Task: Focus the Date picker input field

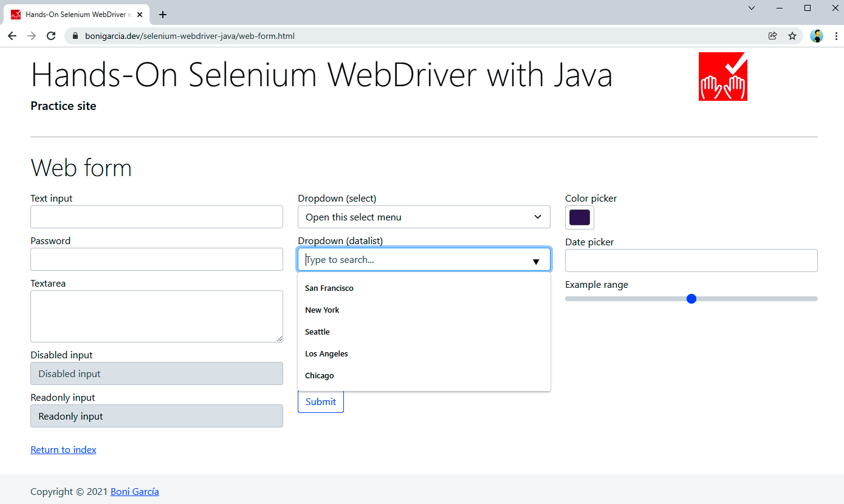Action: tap(691, 261)
